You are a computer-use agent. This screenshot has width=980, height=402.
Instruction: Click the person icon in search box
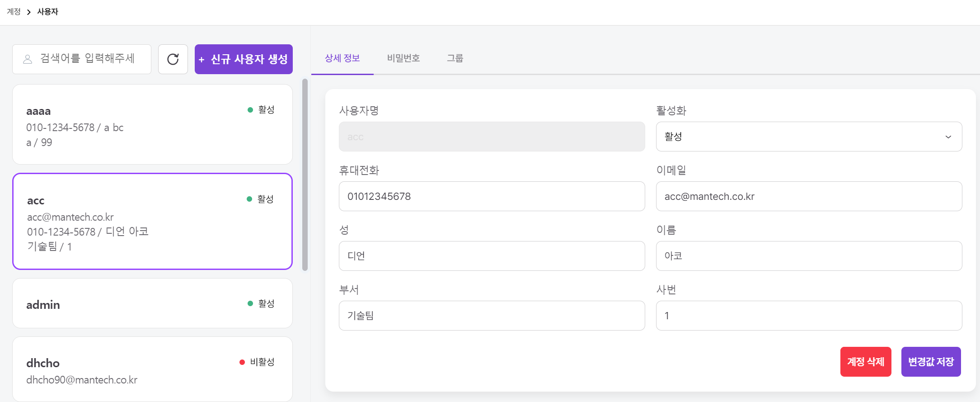pos(28,59)
